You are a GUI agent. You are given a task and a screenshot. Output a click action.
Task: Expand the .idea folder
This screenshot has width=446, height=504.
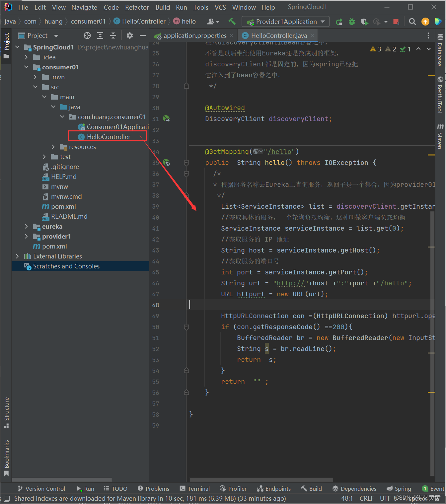[x=27, y=57]
